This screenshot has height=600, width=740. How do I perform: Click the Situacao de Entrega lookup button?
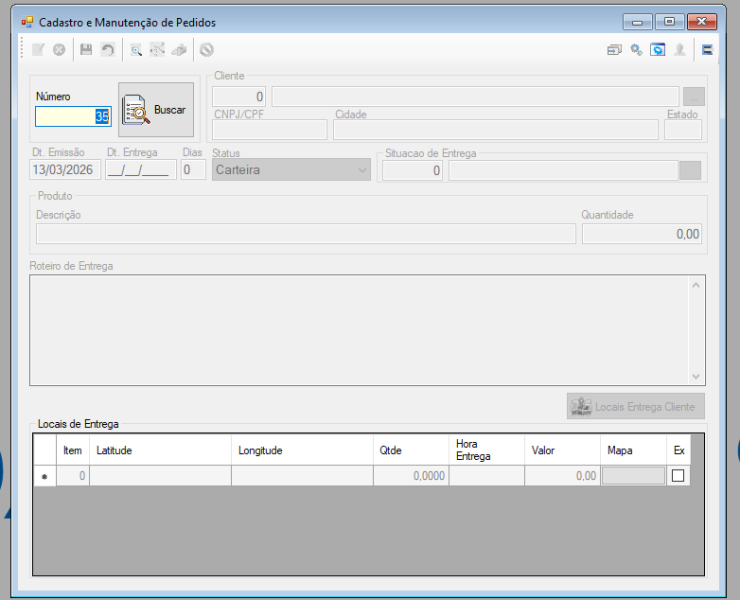click(690, 170)
